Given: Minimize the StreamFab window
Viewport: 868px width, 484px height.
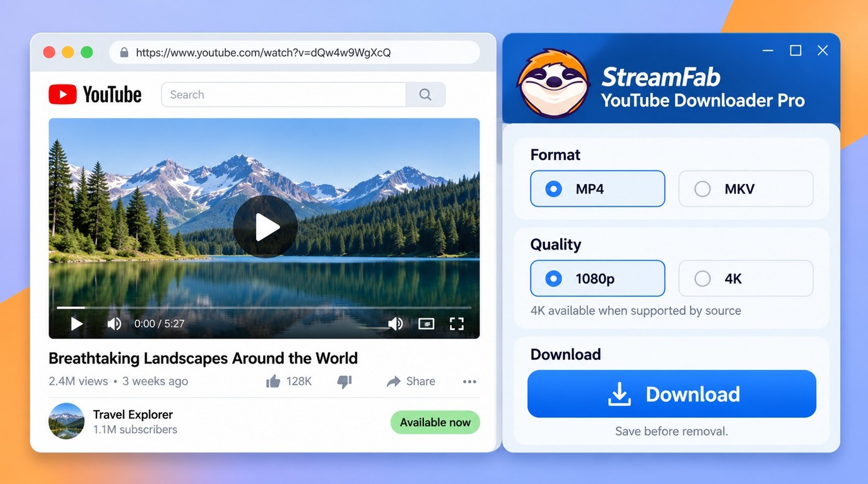Looking at the screenshot, I should 768,50.
